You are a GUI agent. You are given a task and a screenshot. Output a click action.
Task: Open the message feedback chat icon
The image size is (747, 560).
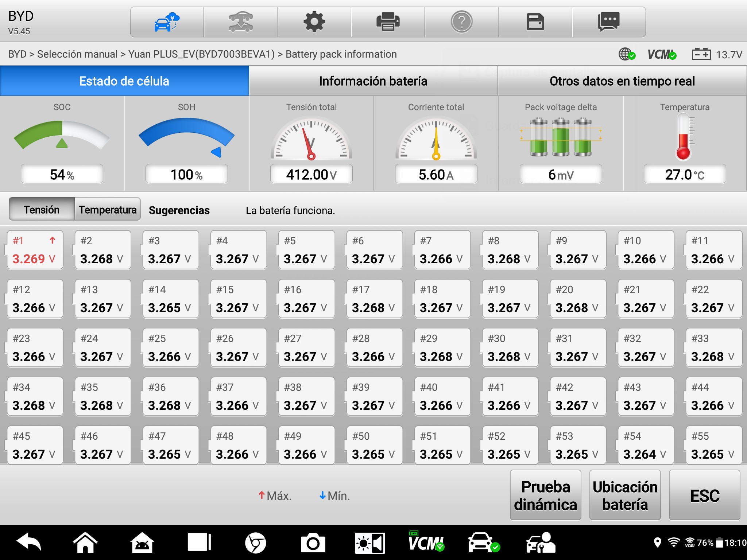[608, 22]
